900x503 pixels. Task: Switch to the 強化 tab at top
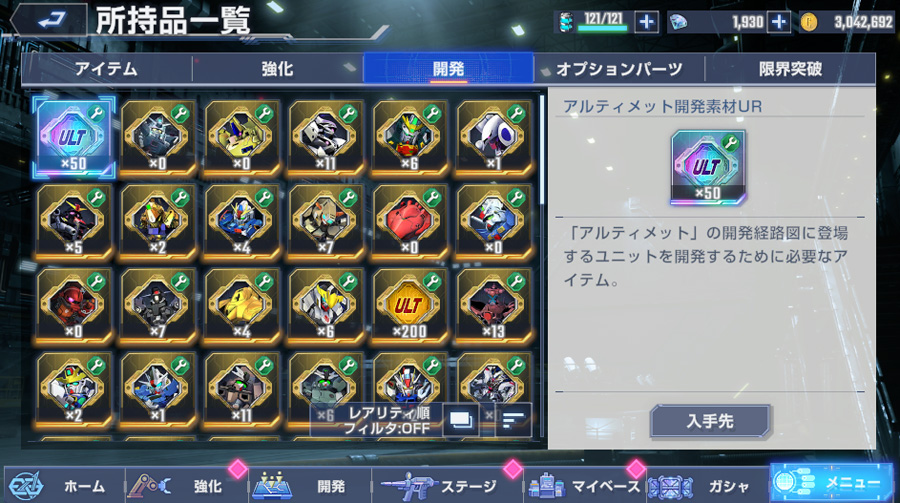277,69
